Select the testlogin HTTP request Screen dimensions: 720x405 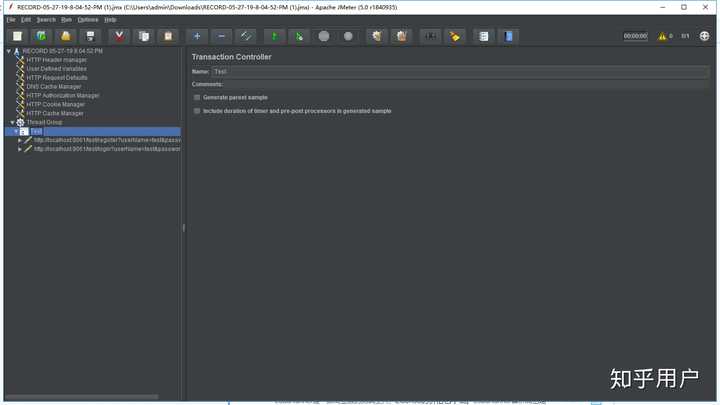(x=107, y=149)
